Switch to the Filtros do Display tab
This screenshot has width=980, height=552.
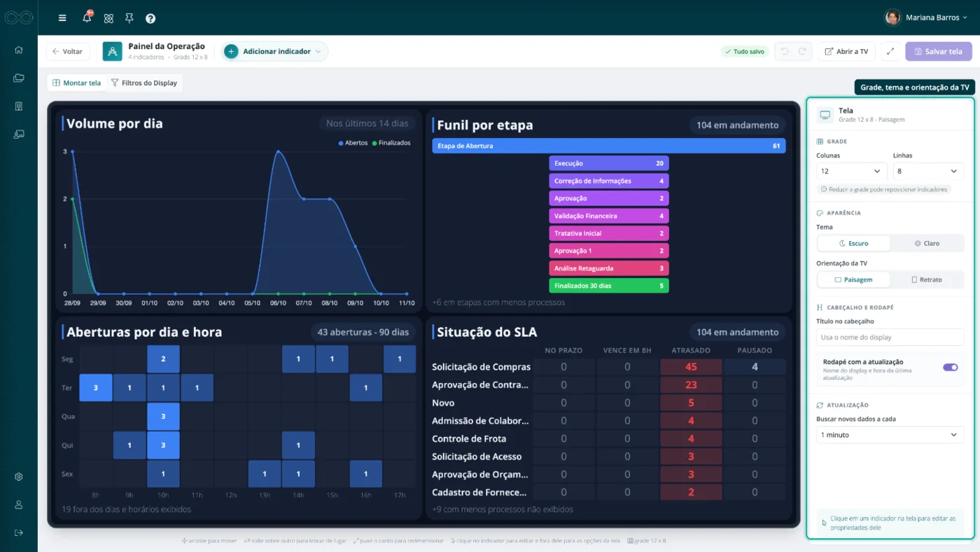144,83
